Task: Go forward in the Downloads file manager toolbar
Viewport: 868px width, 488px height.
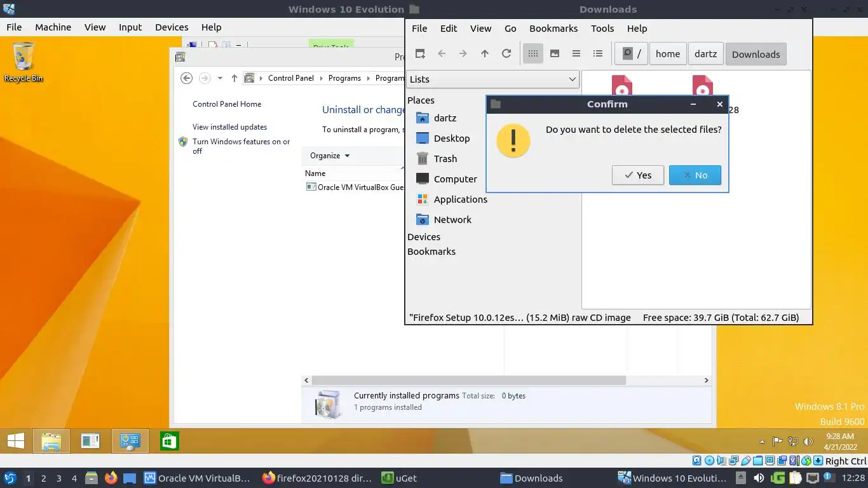Action: 463,54
